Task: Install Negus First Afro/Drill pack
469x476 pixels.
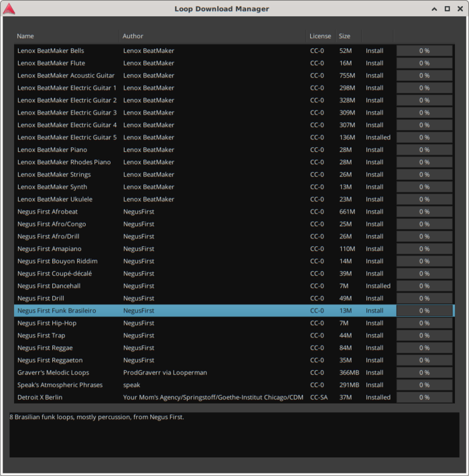Action: click(375, 237)
